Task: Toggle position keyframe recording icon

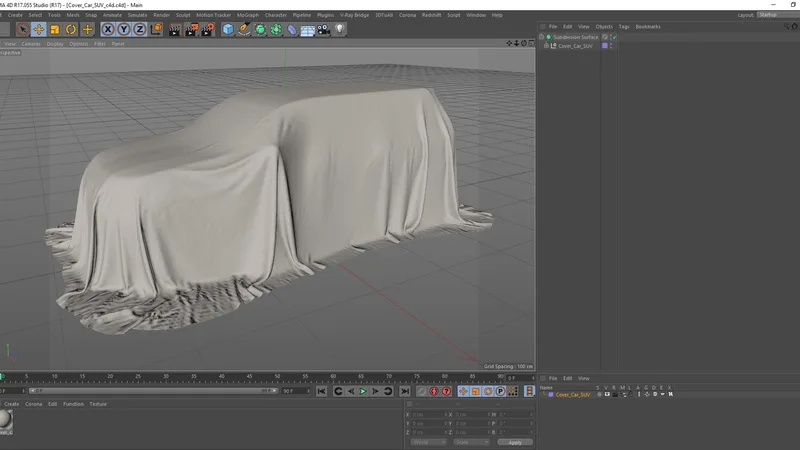Action: (x=463, y=391)
